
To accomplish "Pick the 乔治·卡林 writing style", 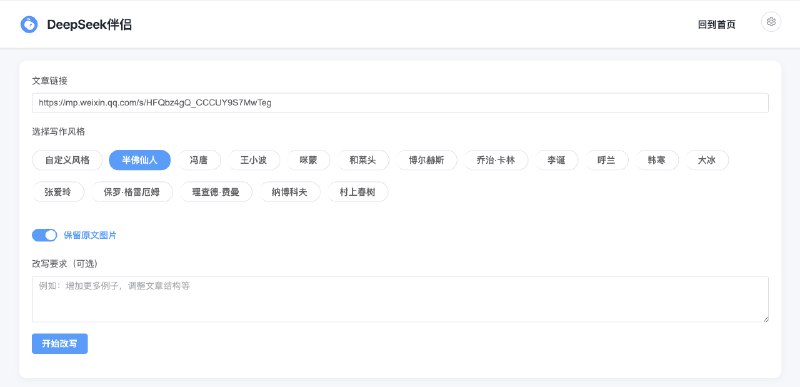I will click(496, 160).
